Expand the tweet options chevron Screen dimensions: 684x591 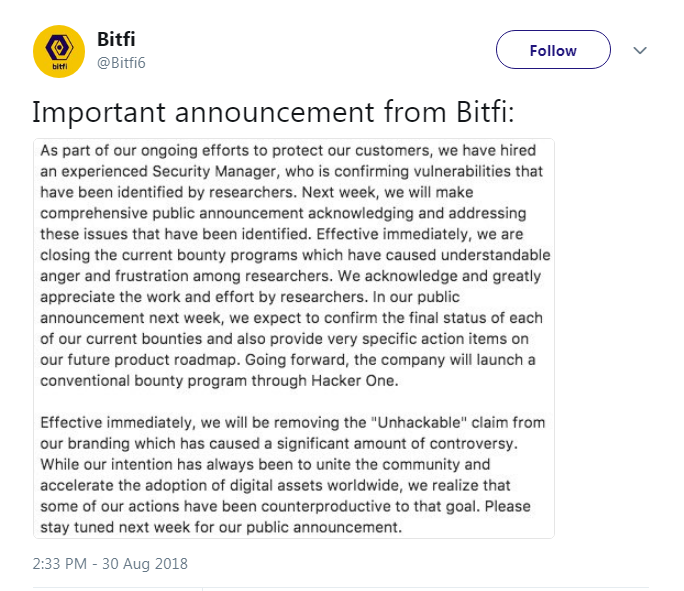pos(641,50)
